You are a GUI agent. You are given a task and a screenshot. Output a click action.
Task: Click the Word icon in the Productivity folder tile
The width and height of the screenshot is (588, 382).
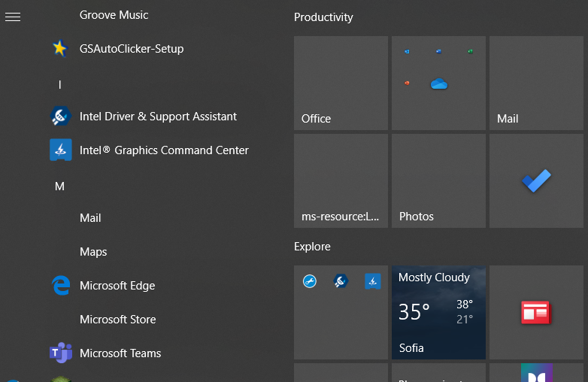(x=439, y=52)
